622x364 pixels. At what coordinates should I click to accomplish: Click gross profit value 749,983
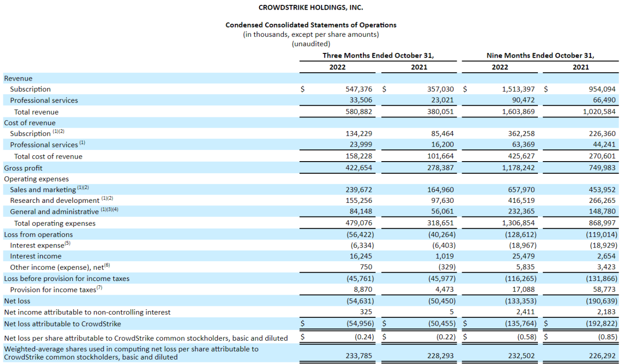point(602,168)
